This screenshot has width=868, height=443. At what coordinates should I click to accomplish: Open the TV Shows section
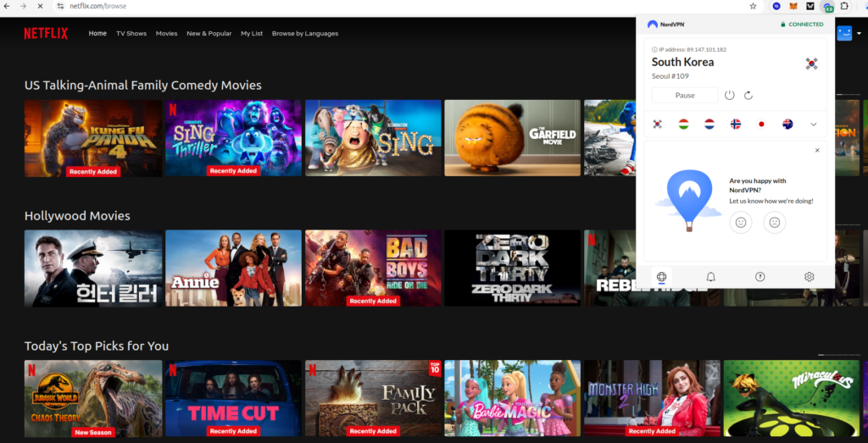(x=131, y=33)
